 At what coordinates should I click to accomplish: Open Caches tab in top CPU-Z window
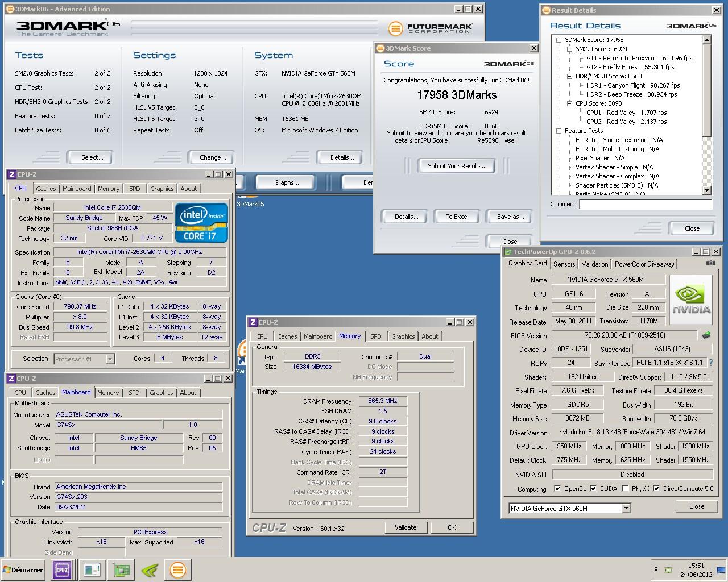tap(46, 189)
